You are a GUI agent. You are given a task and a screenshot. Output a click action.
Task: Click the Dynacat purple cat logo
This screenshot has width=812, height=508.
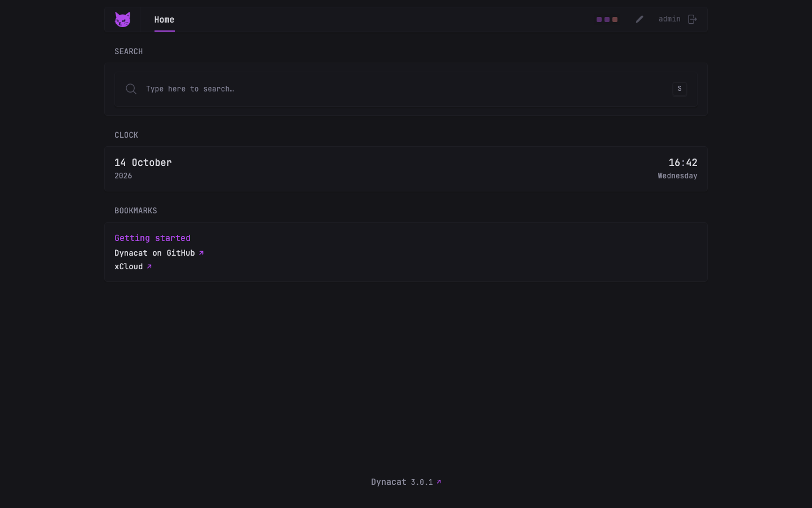tap(122, 19)
